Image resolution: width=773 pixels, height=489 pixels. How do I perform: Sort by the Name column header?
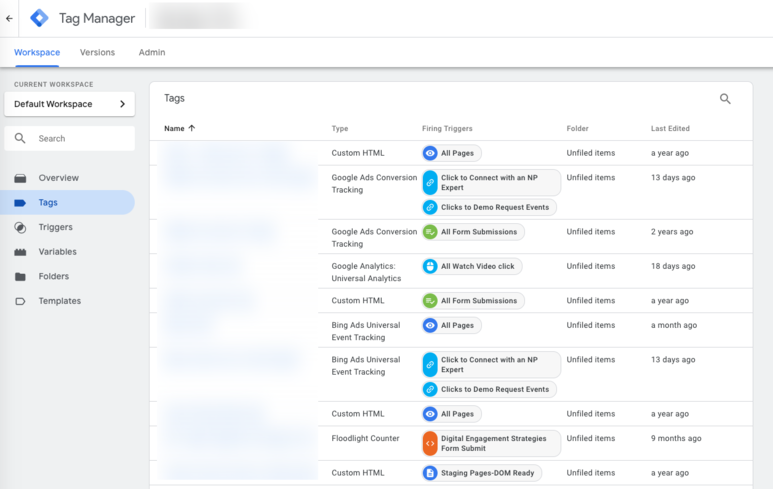coord(175,129)
